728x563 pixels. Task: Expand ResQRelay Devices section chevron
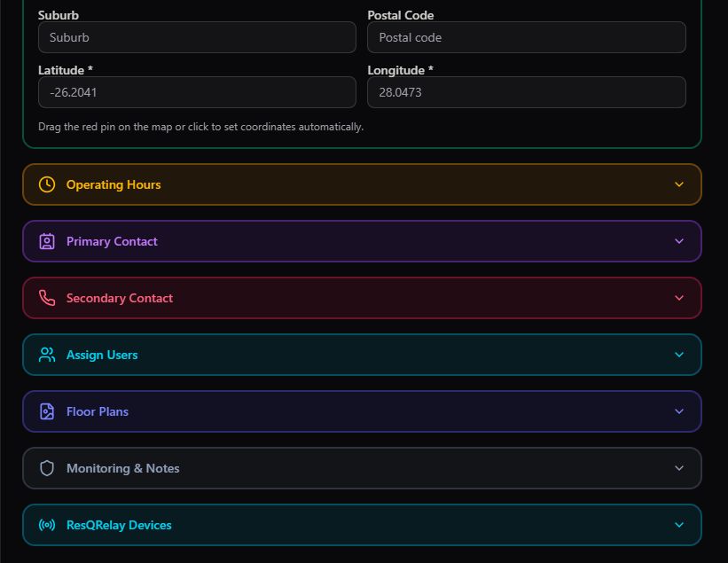pyautogui.click(x=678, y=525)
